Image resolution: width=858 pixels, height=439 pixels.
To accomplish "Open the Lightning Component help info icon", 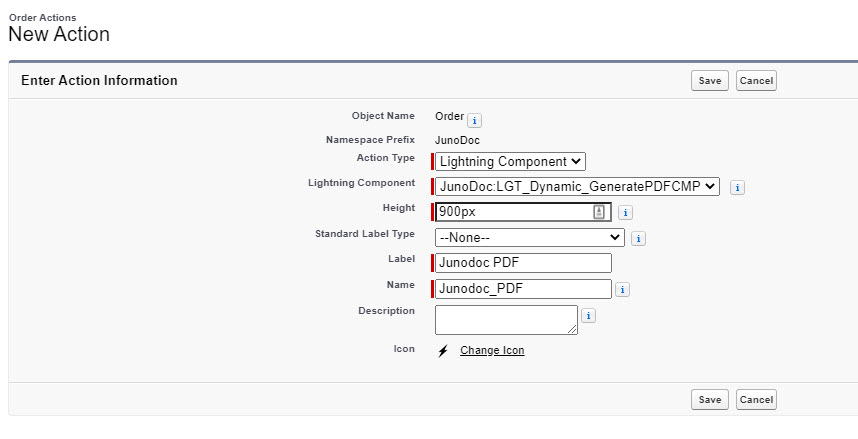I will point(737,188).
